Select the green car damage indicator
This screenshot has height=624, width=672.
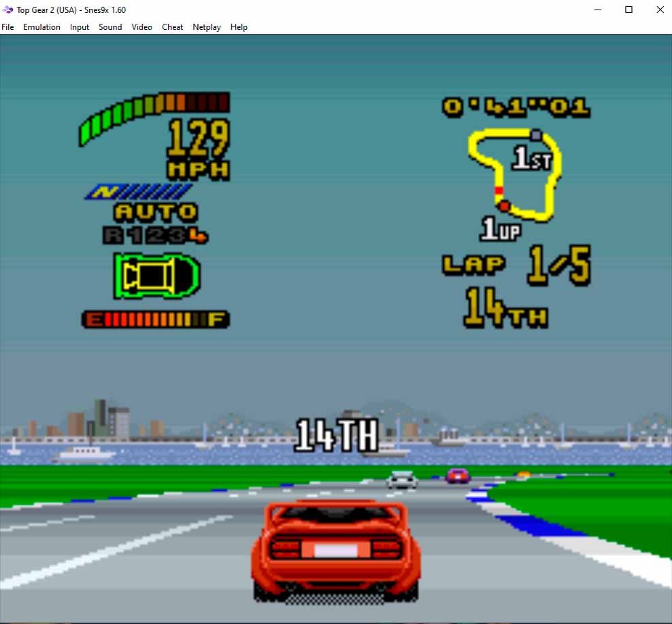point(156,275)
